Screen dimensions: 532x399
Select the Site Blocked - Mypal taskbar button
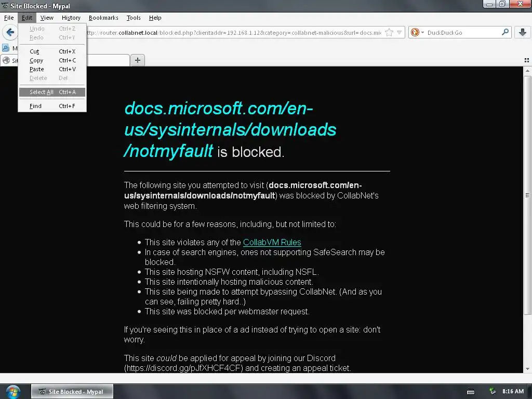click(72, 392)
